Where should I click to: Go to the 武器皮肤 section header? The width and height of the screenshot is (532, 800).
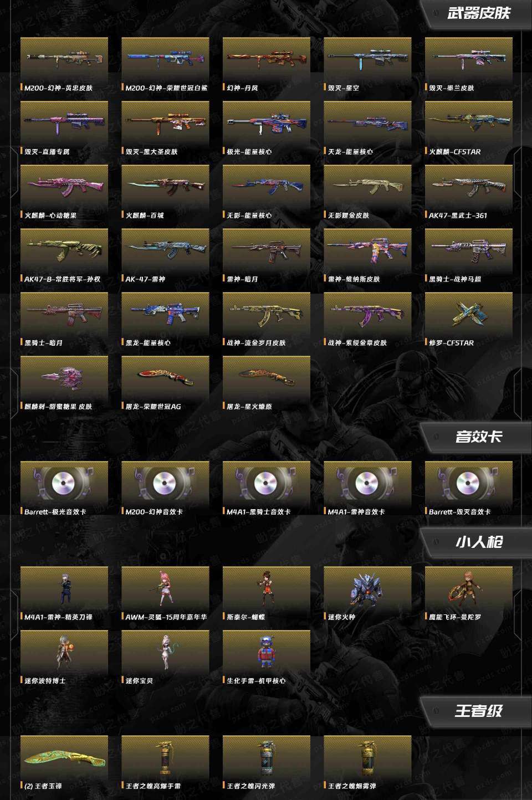[x=479, y=13]
